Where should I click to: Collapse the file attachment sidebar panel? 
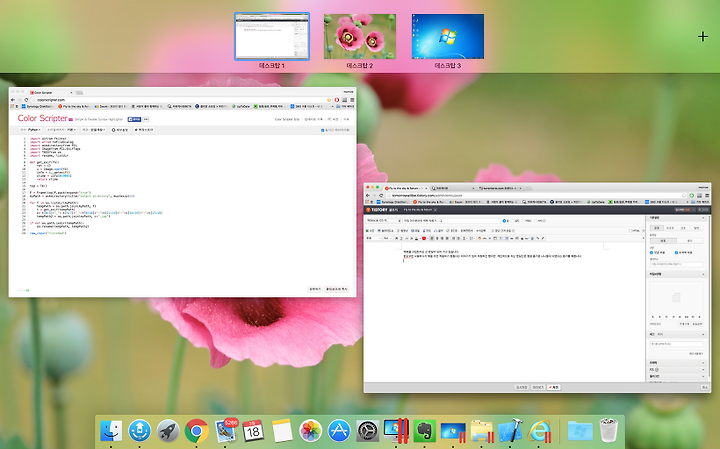click(x=703, y=274)
